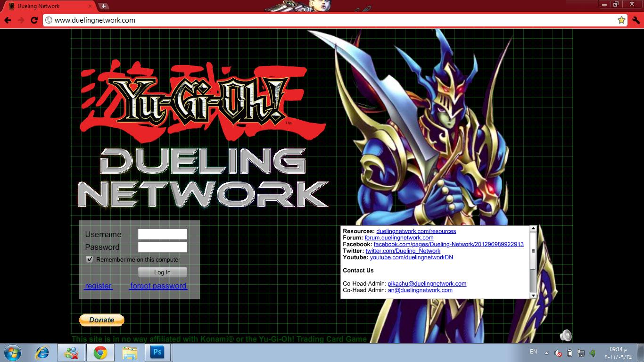Toggle Remember me on this computer checkbox
The height and width of the screenshot is (362, 644).
(x=90, y=259)
